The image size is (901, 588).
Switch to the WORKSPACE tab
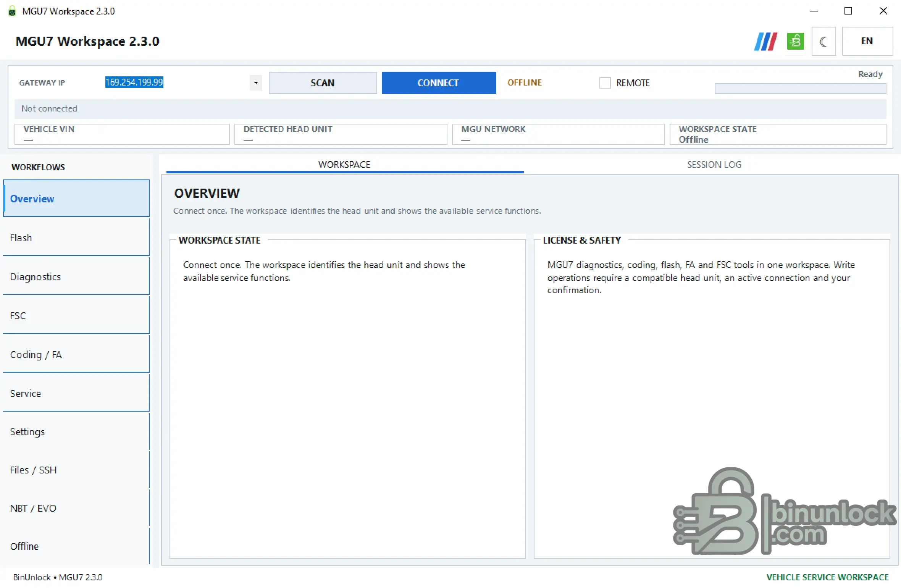click(x=344, y=165)
